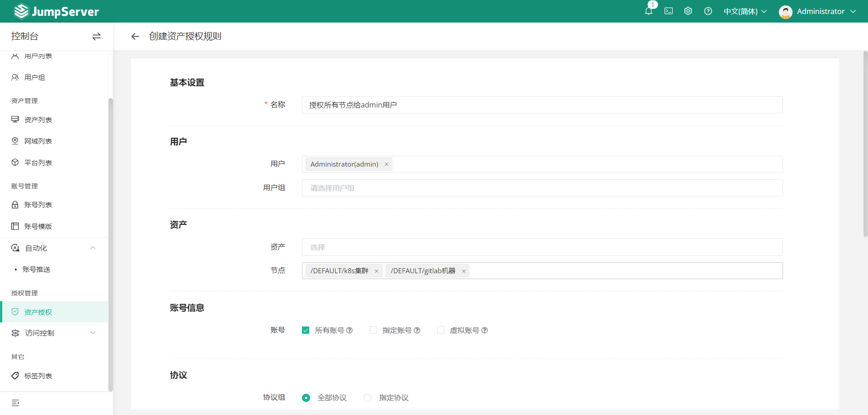Click the 控制台 sidebar heading

(25, 36)
